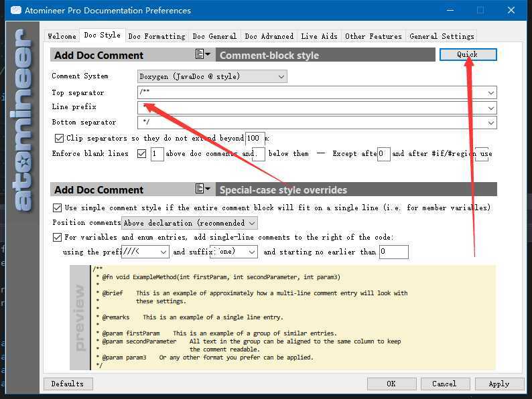The height and width of the screenshot is (399, 532).
Task: Click the after #if/#region field
Action: coord(482,154)
